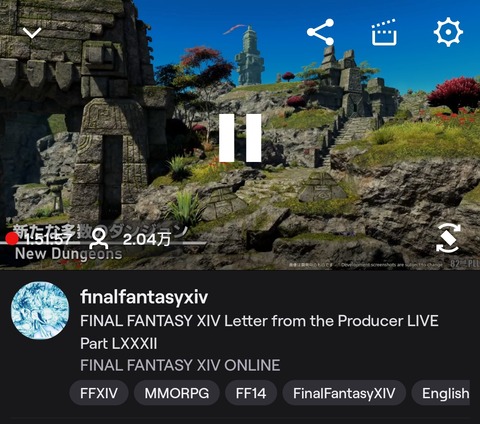Open the finalfantasyxiv channel avatar
Viewport: 480px width, 424px height.
point(40,310)
